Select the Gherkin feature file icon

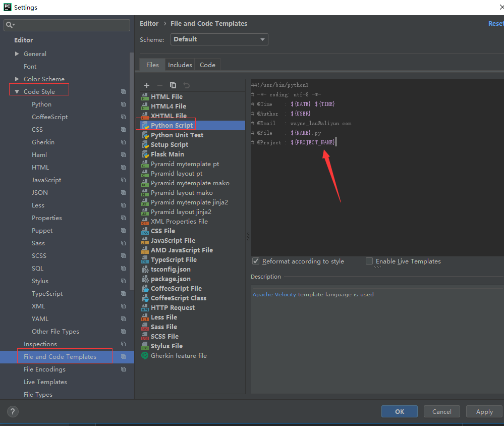pyautogui.click(x=145, y=356)
